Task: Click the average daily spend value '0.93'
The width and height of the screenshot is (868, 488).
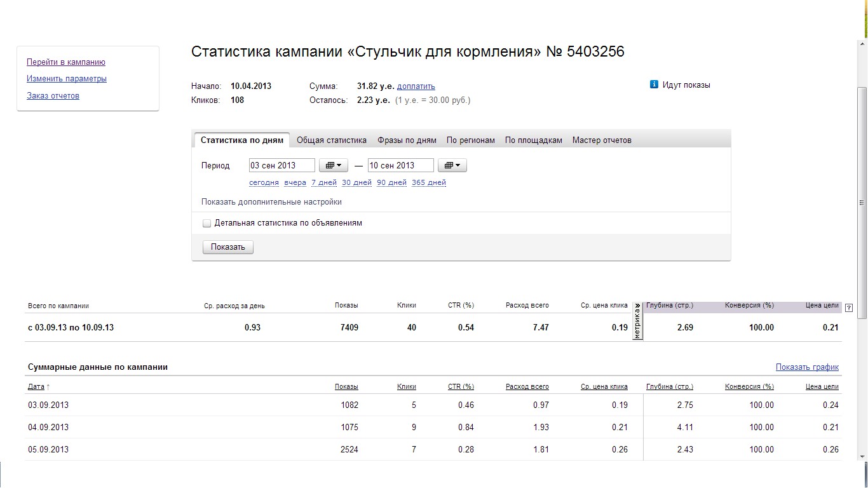Action: coord(252,328)
